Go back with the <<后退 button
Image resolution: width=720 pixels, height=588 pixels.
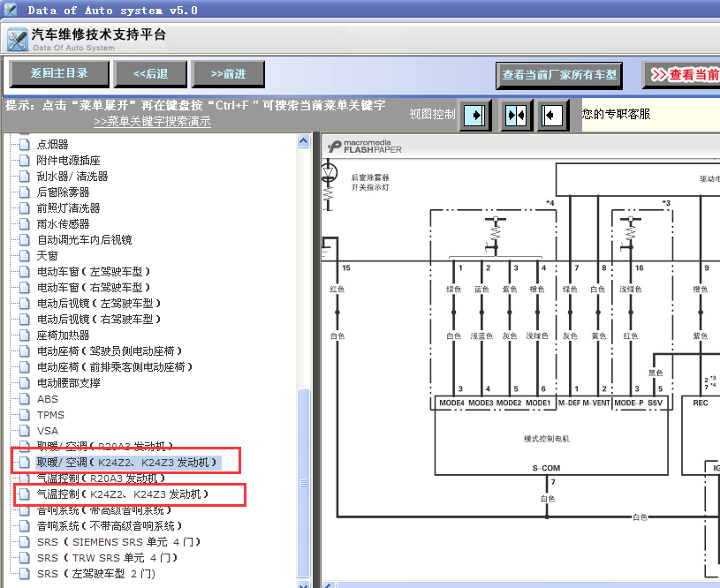150,74
